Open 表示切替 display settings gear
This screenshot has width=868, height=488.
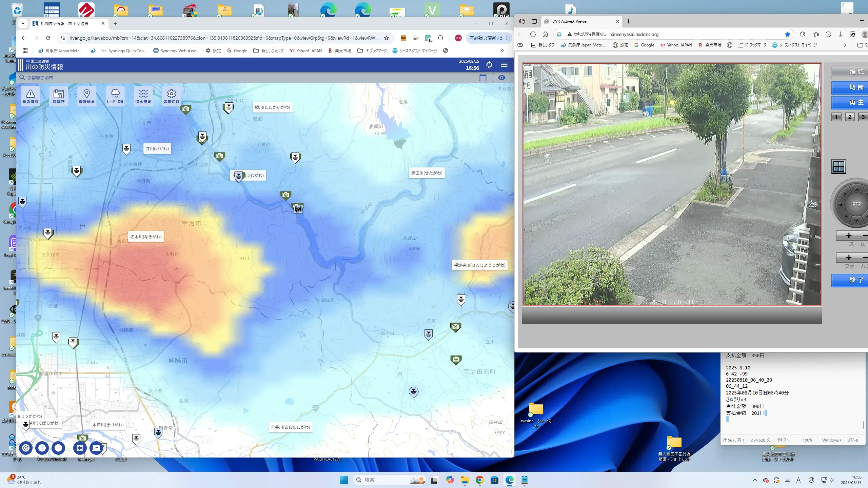pyautogui.click(x=171, y=96)
